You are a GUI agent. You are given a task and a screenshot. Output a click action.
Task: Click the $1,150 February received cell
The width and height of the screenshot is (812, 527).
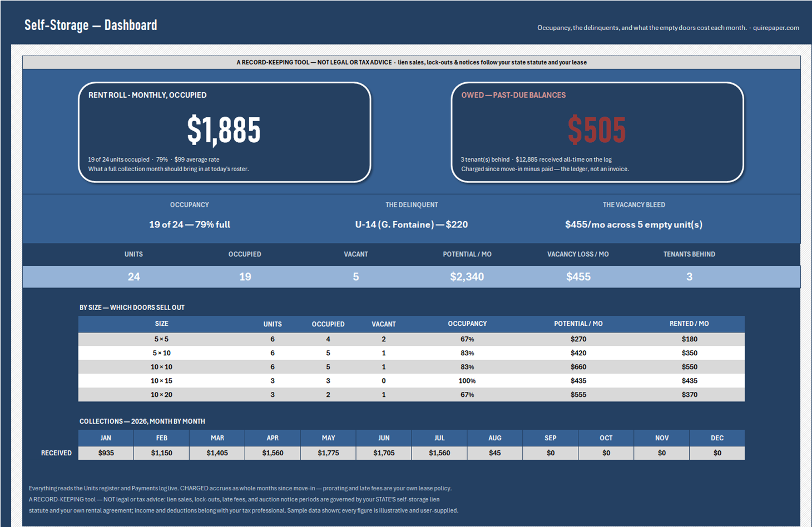pos(161,453)
